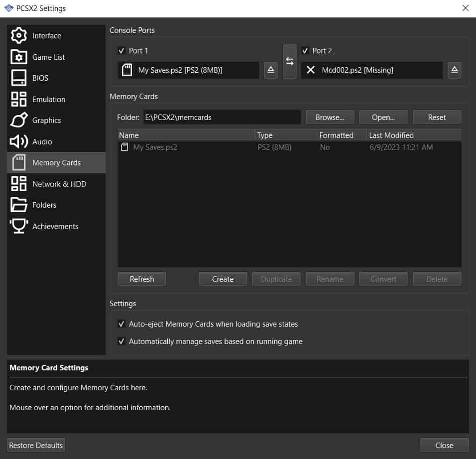Toggle Automatically manage saves based on running game
This screenshot has width=476, height=459.
point(121,342)
